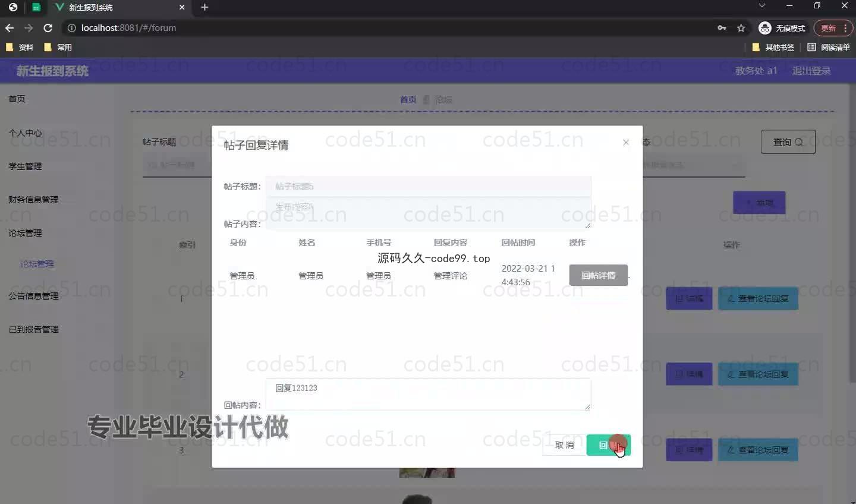Viewport: 856px width, 504px height.
Task: Click the site info icon beside localhost
Action: tap(71, 28)
